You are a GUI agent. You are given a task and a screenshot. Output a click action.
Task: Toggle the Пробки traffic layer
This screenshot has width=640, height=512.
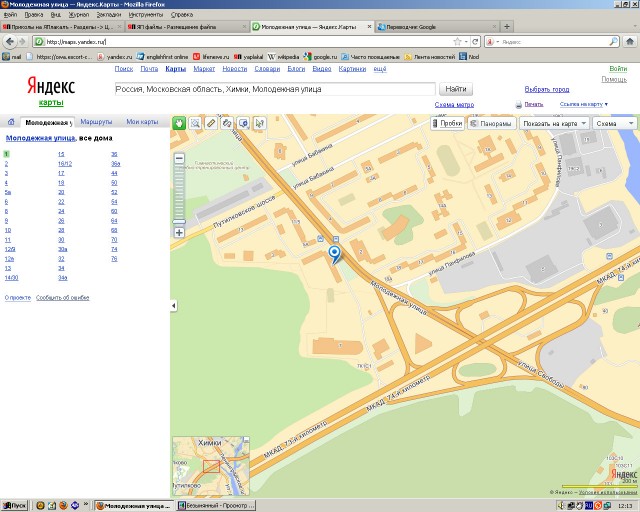(x=446, y=122)
